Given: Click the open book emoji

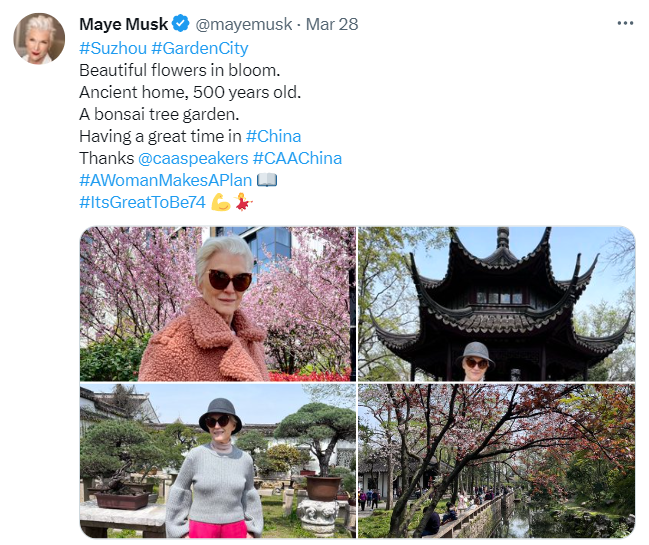Looking at the screenshot, I should pos(267,180).
